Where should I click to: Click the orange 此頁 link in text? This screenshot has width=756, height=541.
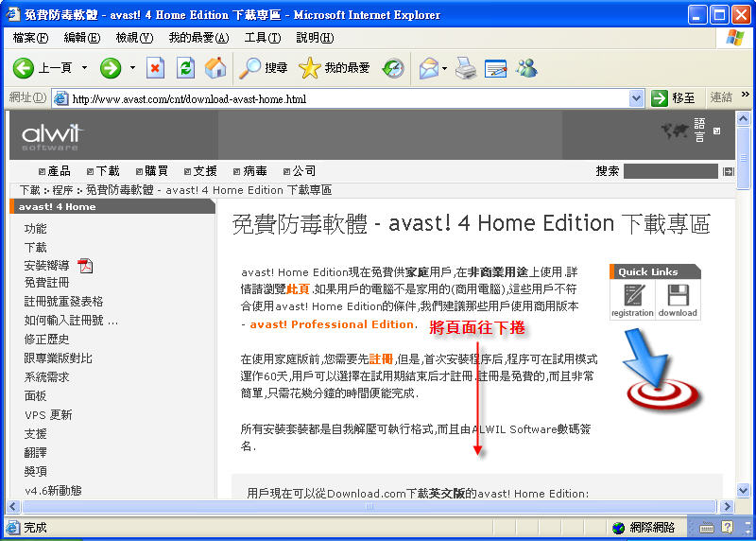tap(298, 289)
